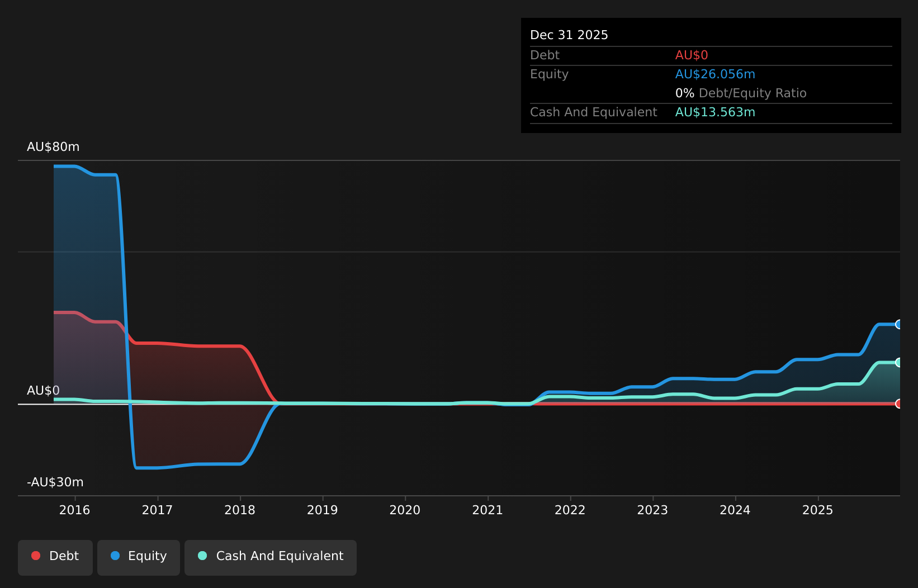Image resolution: width=918 pixels, height=588 pixels.
Task: Click the 2025 x-axis label
Action: (x=818, y=510)
